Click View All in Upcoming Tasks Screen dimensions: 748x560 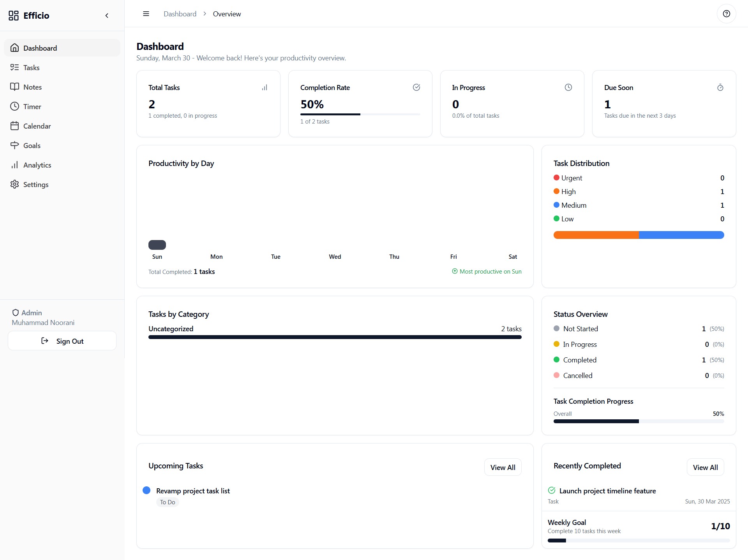point(503,467)
